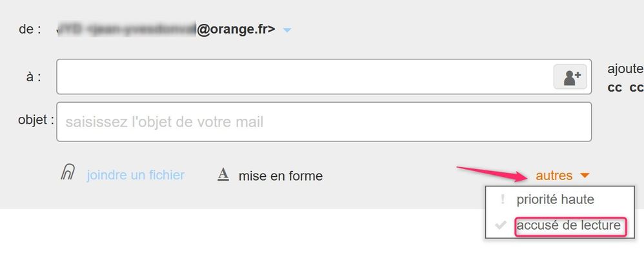Focus the objet subject input field
The image size is (644, 253).
(324, 122)
